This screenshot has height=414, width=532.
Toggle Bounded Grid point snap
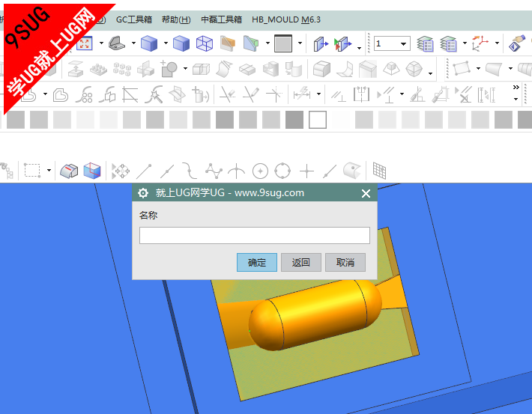coord(379,170)
